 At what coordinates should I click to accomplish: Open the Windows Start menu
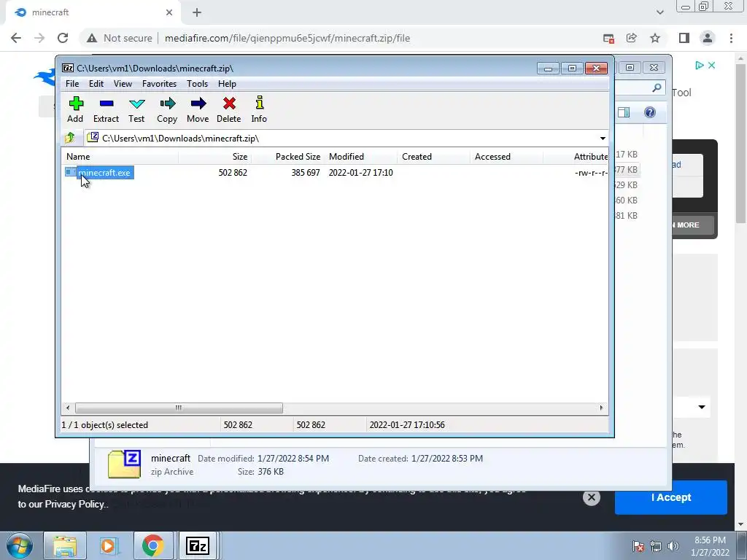coord(20,545)
